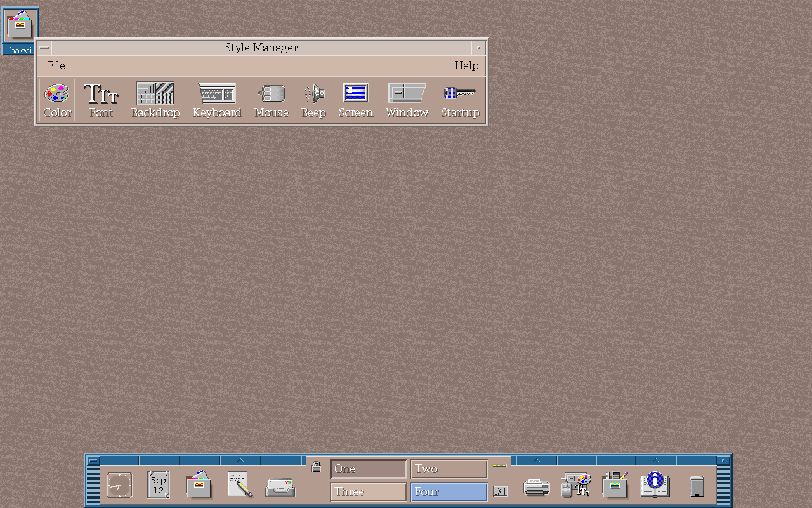Image resolution: width=812 pixels, height=508 pixels.
Task: Open the Help menu in Style Manager
Action: click(466, 65)
